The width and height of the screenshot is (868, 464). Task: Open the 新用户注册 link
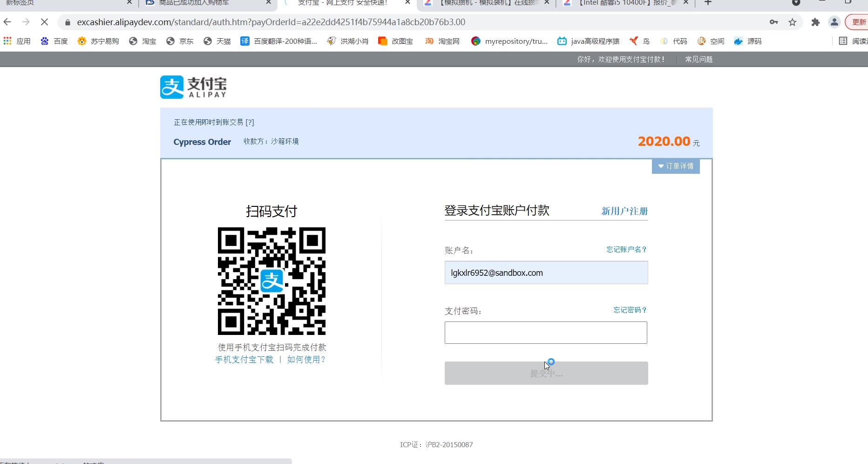pyautogui.click(x=624, y=211)
